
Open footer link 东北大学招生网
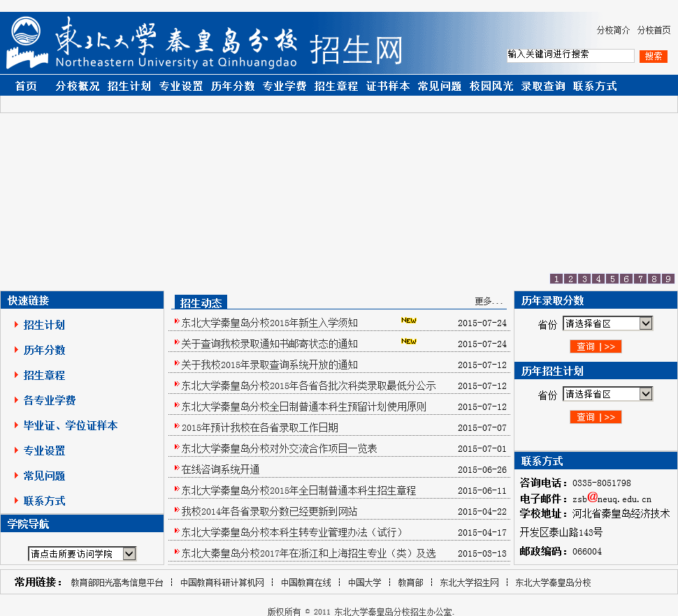[469, 582]
